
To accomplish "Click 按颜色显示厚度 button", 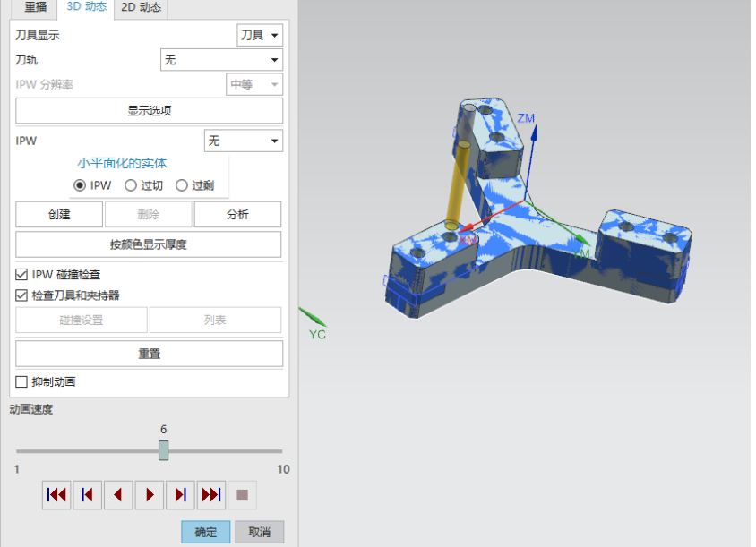I will [x=149, y=244].
